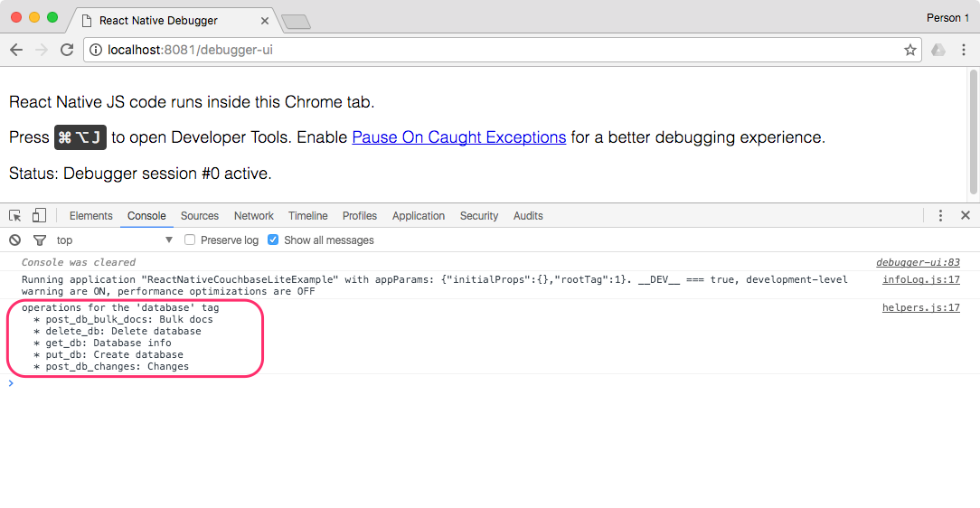Screen dimensions: 980x508
Task: Bookmark this page with the star icon
Action: click(910, 50)
